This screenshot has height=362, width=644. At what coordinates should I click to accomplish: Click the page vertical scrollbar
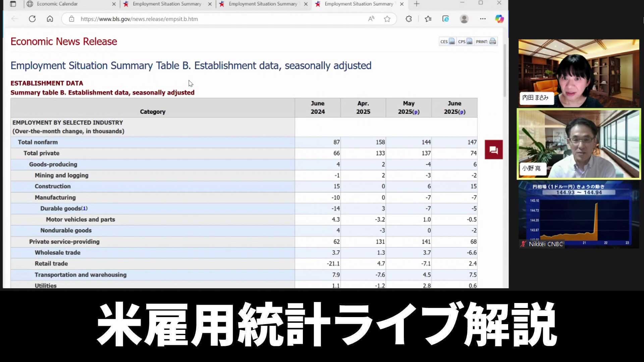504,70
